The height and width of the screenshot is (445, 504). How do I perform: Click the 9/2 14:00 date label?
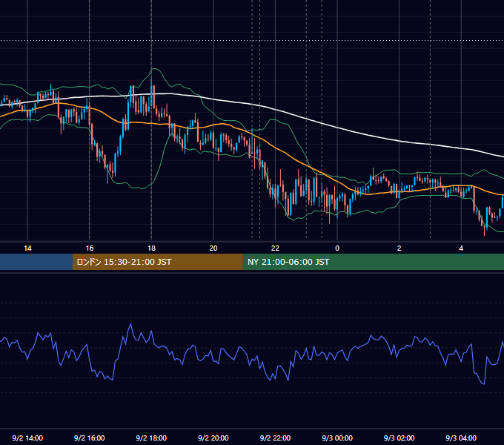pos(27,438)
